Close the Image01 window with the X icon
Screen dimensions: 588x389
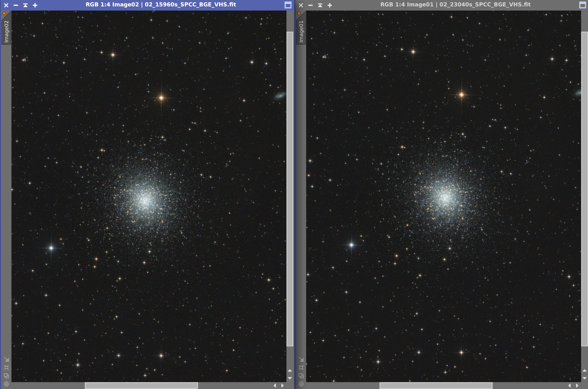tap(301, 5)
